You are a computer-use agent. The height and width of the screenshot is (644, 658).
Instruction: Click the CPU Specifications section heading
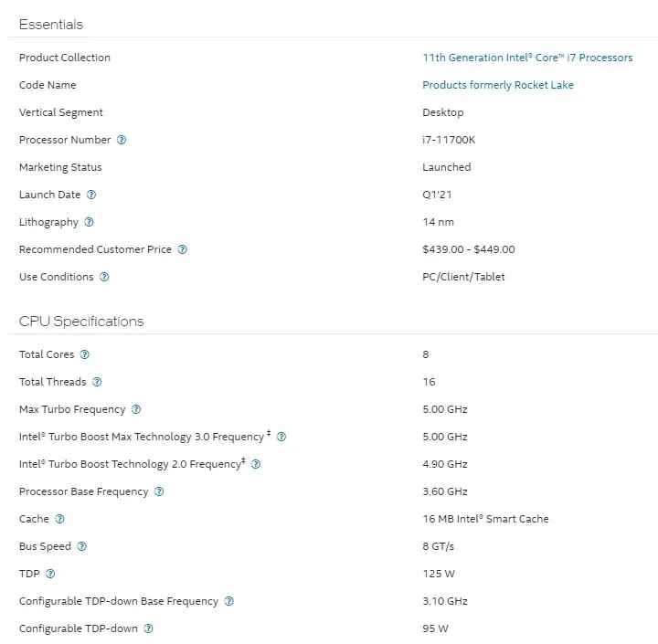pos(81,322)
